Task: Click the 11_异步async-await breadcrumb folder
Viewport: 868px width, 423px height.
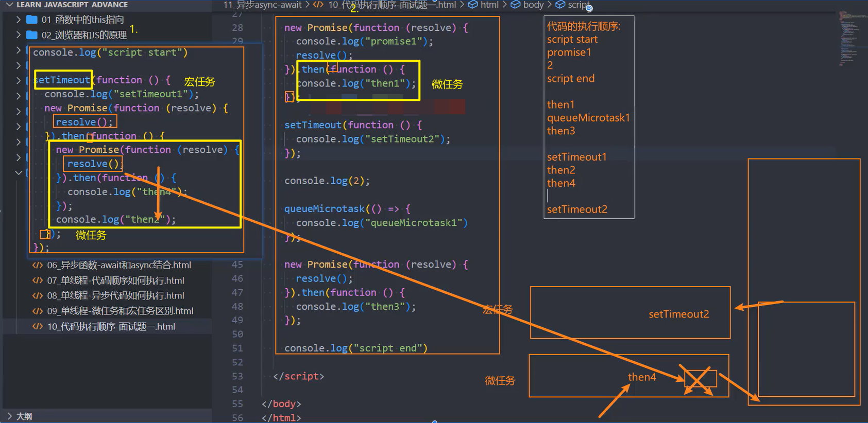Action: point(262,5)
